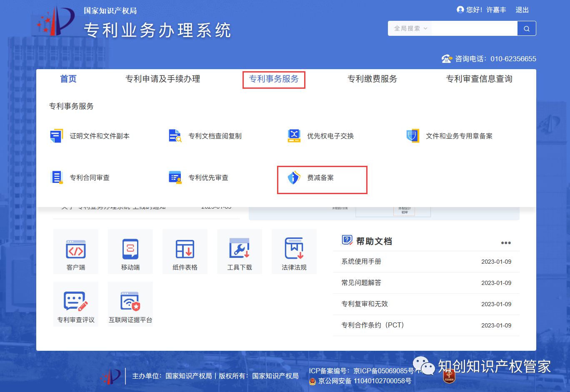
Task: Open the 客户端 code icon
Action: 76,249
